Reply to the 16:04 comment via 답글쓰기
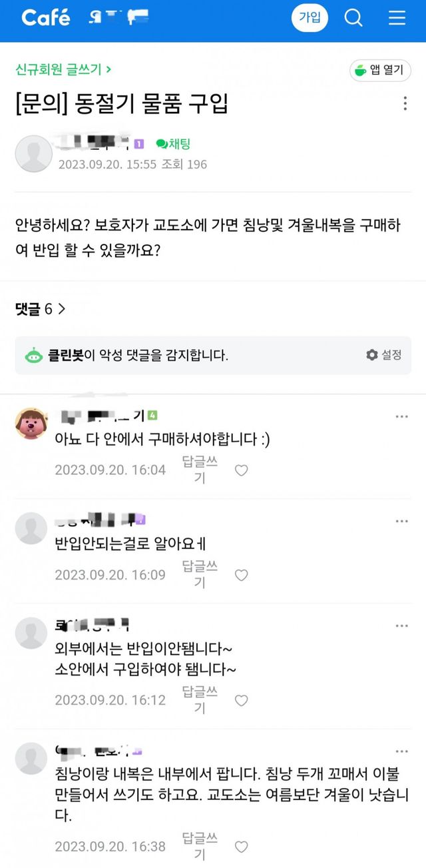This screenshot has height=868, width=426. 199,470
